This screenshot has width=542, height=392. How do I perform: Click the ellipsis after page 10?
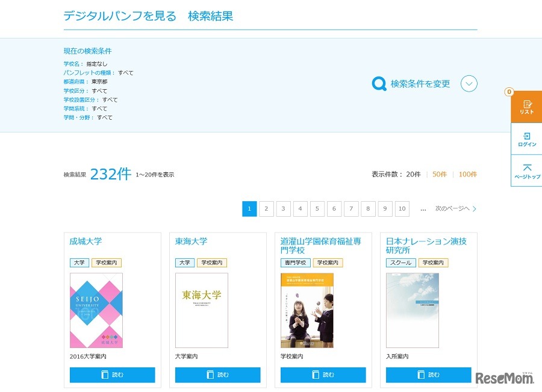point(423,209)
